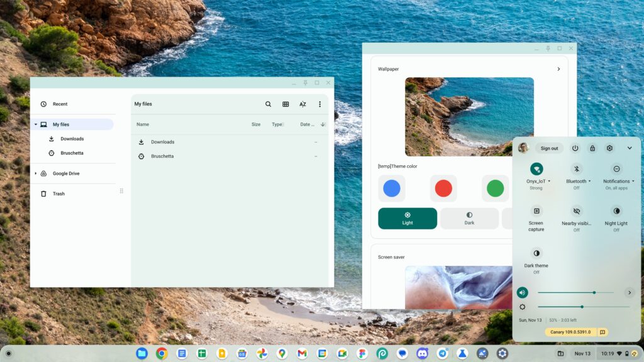
Task: Open the three-dot menu in Files
Action: pyautogui.click(x=320, y=104)
